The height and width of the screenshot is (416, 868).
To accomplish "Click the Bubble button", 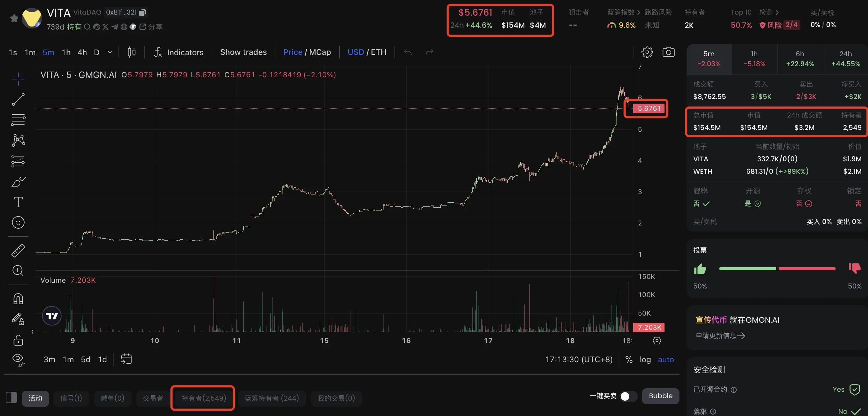I will 660,396.
